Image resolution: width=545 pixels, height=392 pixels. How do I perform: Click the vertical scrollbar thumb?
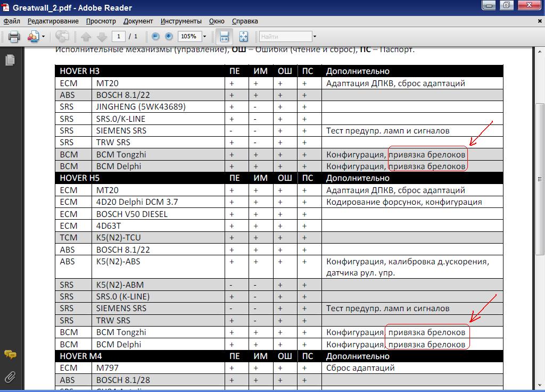point(540,179)
